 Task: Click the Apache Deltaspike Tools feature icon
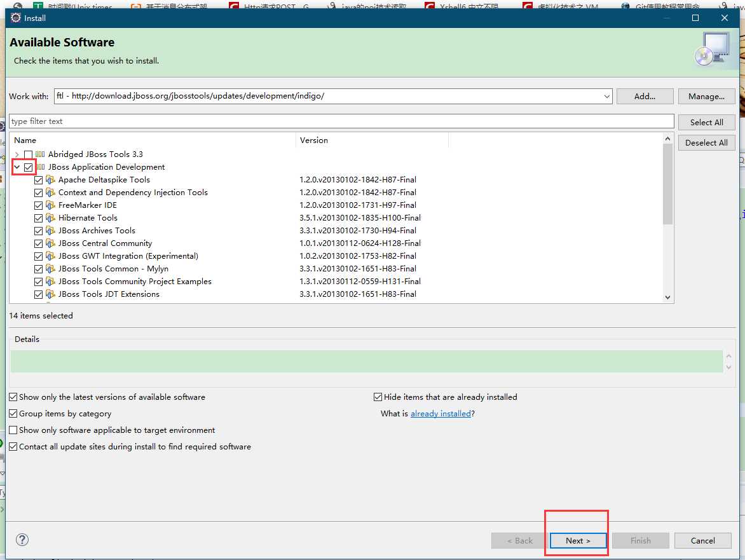(x=50, y=179)
